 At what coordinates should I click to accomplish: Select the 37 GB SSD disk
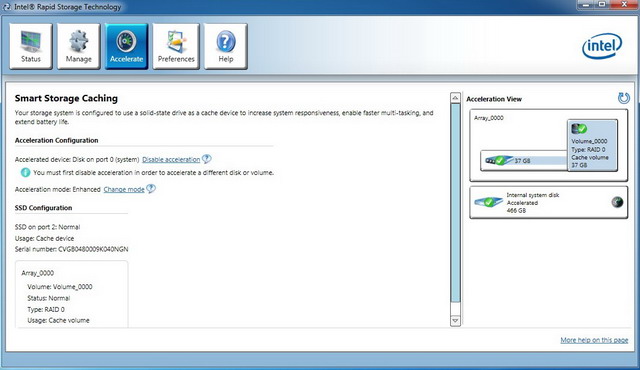point(524,161)
